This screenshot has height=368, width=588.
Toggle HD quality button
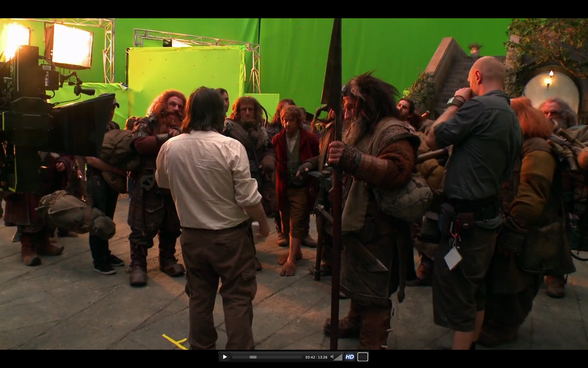click(349, 357)
